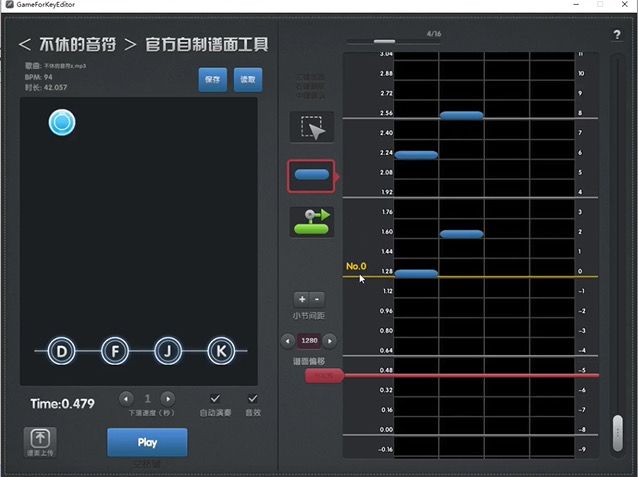Viewport: 638px width, 477px height.
Task: Click the falling blue note circle
Action: click(62, 123)
